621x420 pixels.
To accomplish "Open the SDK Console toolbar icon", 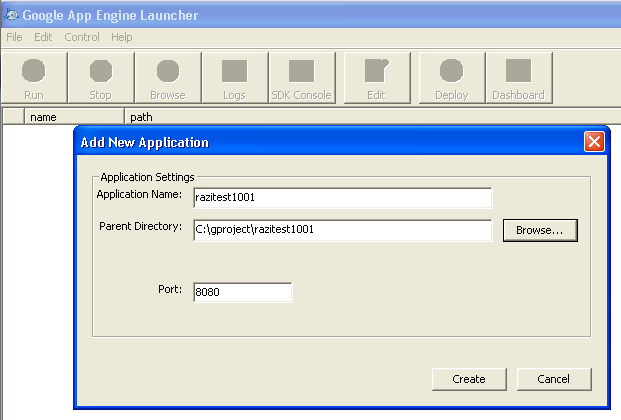I will click(301, 78).
